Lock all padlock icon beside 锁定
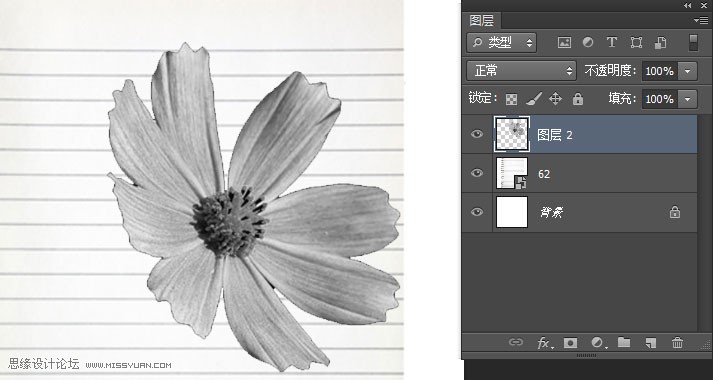 (578, 99)
